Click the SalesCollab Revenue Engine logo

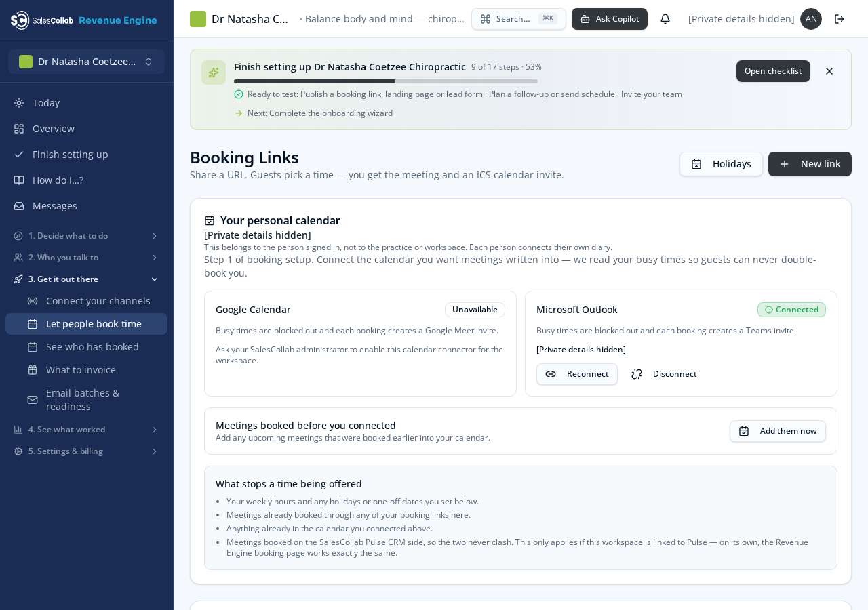click(84, 20)
